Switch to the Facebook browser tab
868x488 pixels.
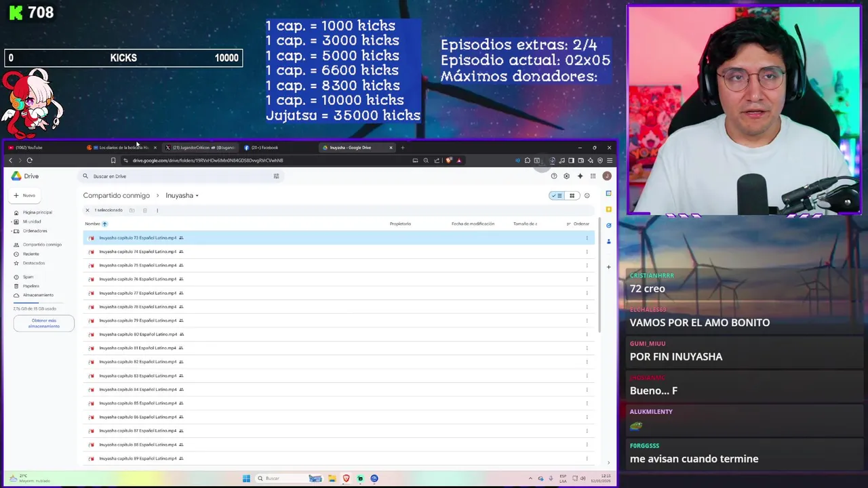click(278, 147)
